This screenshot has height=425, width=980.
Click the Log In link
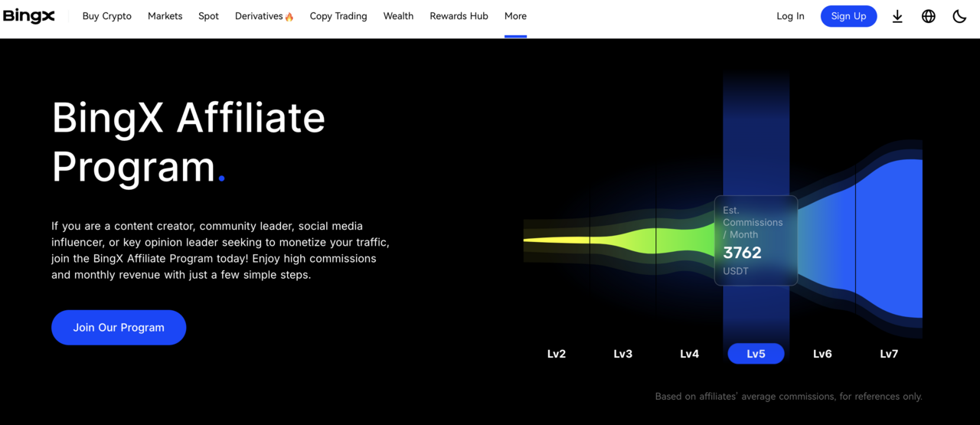(x=790, y=16)
